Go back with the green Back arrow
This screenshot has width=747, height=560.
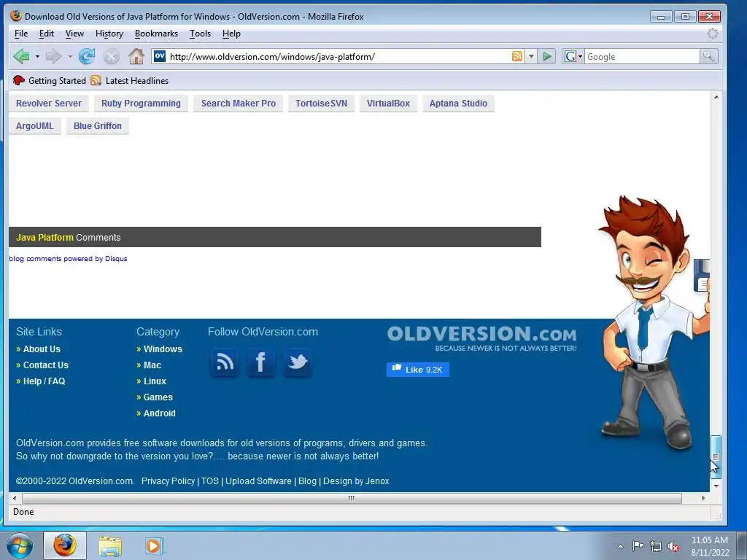click(x=21, y=57)
